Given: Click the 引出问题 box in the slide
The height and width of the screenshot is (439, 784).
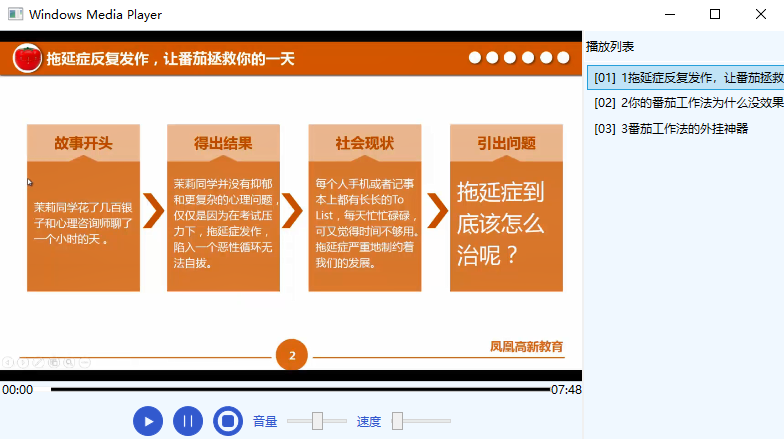Looking at the screenshot, I should [506, 208].
